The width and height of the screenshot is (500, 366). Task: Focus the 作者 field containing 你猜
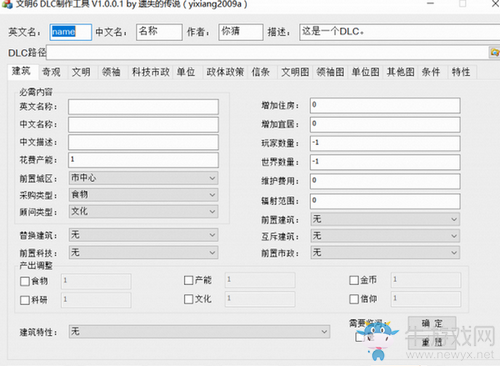point(241,32)
